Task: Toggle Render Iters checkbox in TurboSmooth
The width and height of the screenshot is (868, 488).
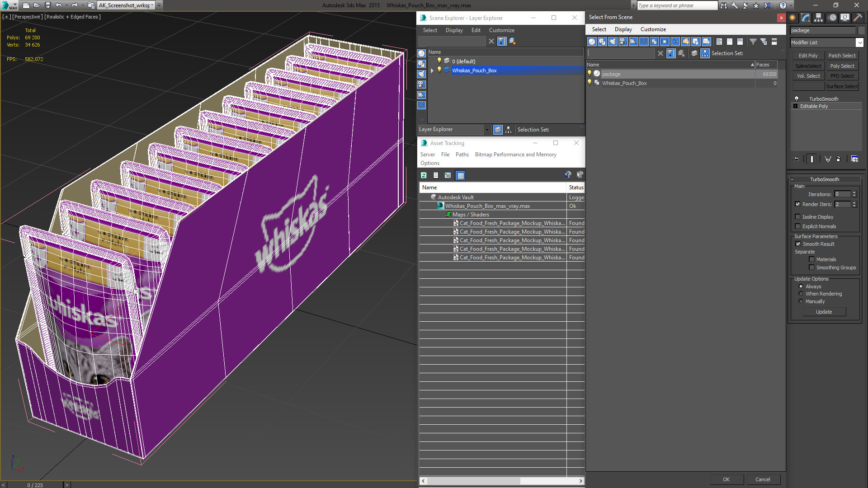Action: pyautogui.click(x=798, y=204)
